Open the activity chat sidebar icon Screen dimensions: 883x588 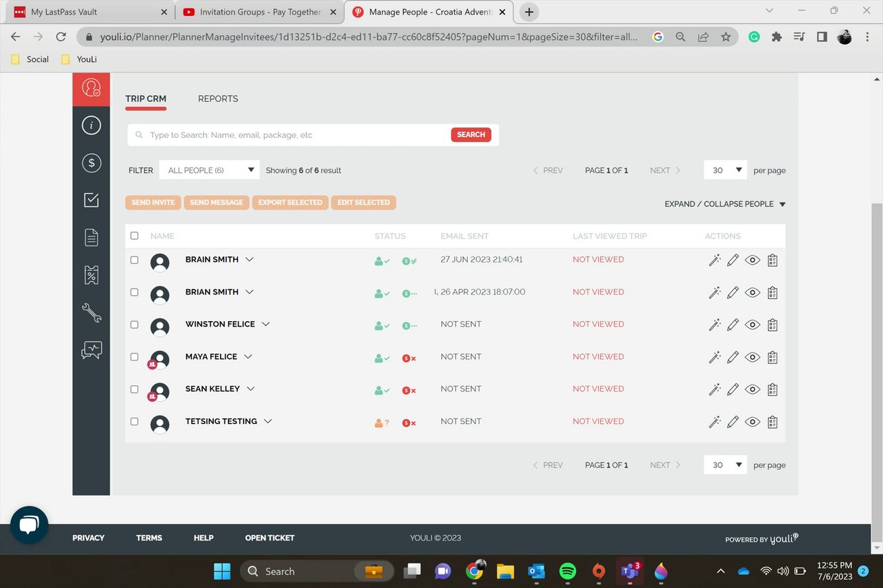91,350
